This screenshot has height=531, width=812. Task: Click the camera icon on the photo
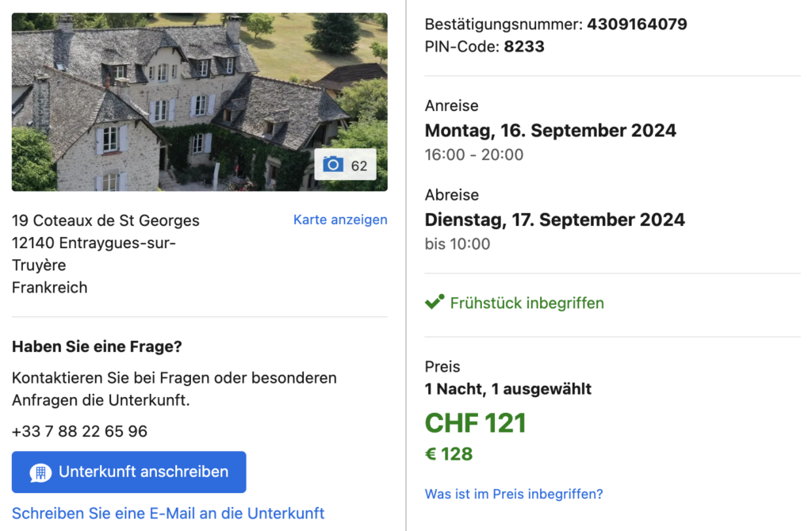click(x=333, y=165)
